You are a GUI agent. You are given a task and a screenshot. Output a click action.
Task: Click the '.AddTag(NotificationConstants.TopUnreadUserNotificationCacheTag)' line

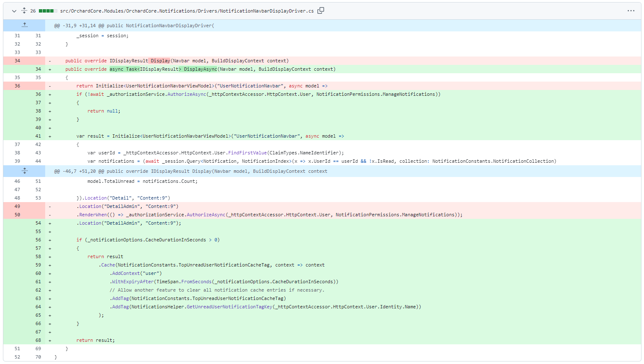pos(198,298)
